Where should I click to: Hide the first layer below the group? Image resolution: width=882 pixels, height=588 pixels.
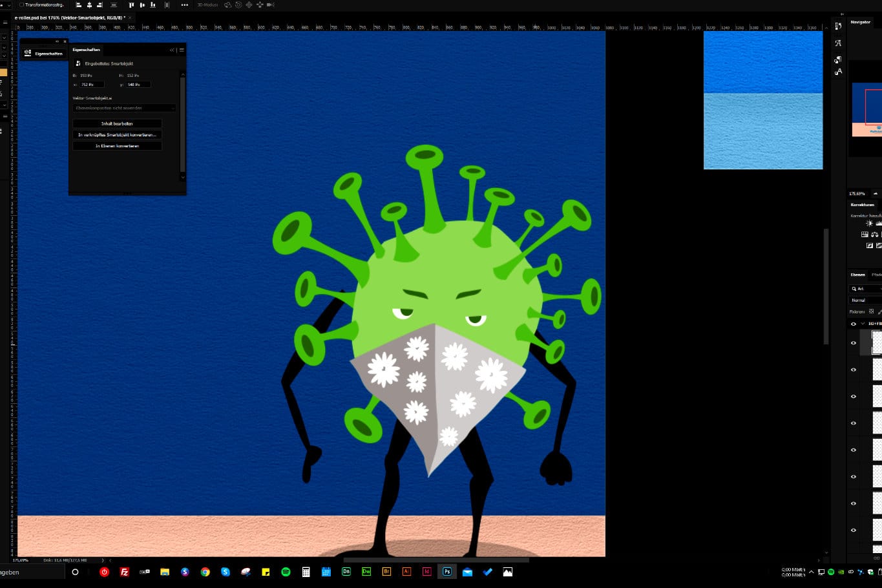click(x=853, y=343)
